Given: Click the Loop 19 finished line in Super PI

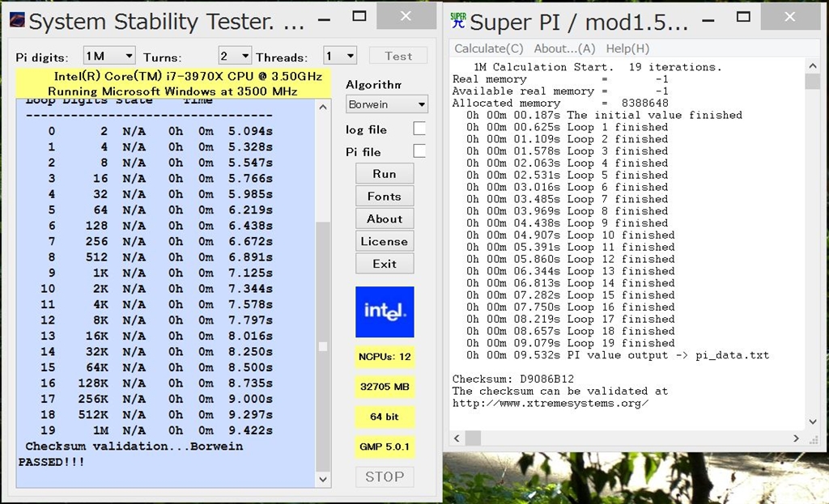Looking at the screenshot, I should coord(571,343).
